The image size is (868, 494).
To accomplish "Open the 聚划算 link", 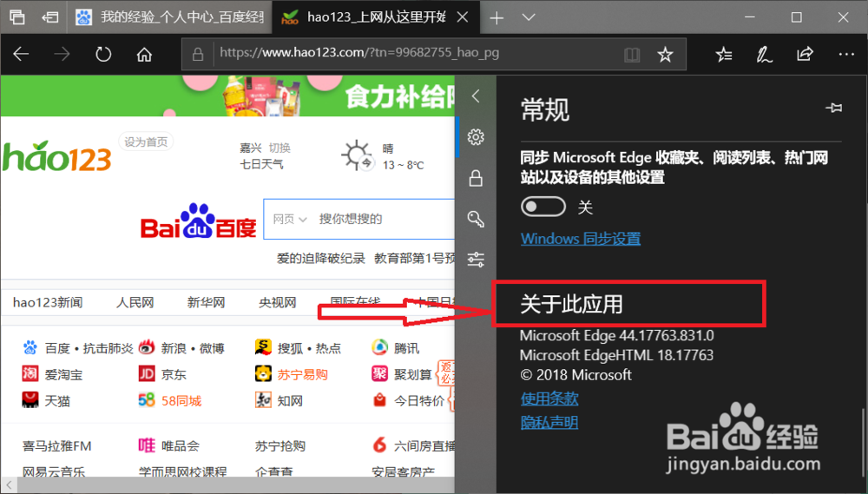I will 412,374.
